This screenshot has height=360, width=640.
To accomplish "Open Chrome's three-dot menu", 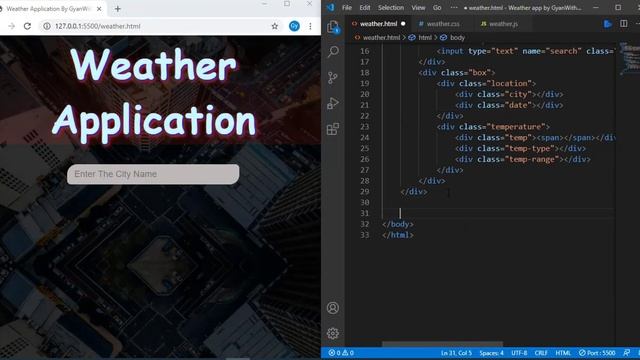I will click(310, 26).
